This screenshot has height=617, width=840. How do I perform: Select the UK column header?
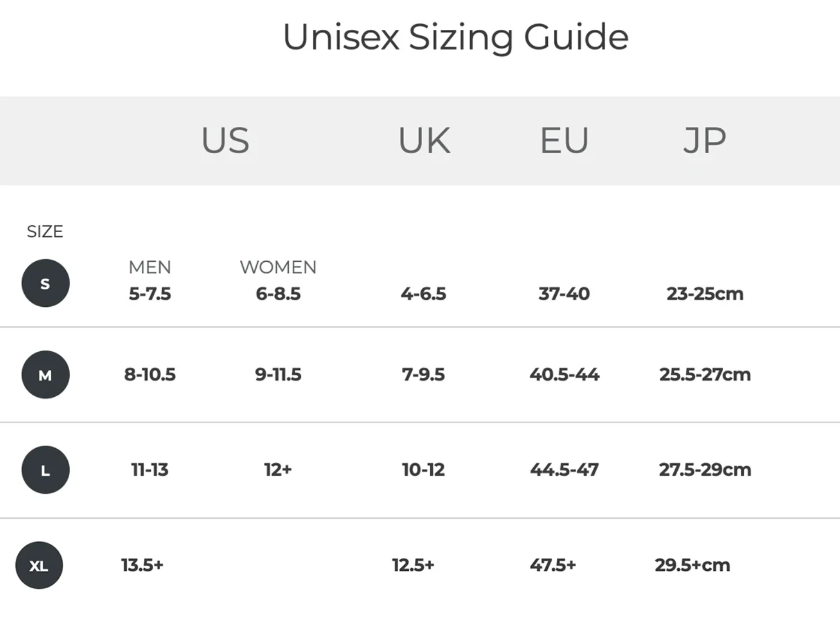425,141
